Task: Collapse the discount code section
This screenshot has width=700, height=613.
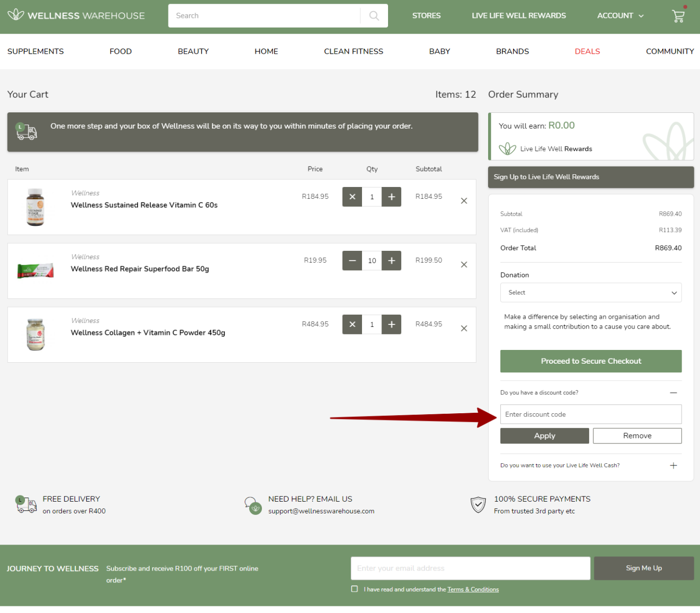Action: [x=673, y=393]
